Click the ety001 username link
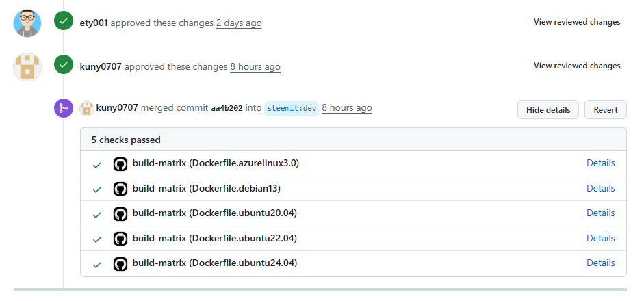This screenshot has height=301, width=644. pyautogui.click(x=94, y=23)
